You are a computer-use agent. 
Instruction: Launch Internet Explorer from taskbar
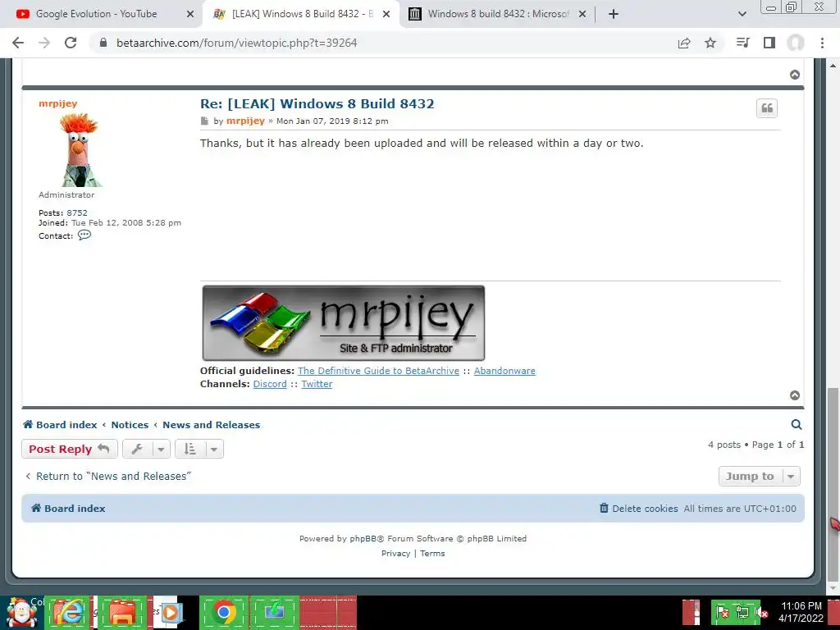tap(68, 612)
